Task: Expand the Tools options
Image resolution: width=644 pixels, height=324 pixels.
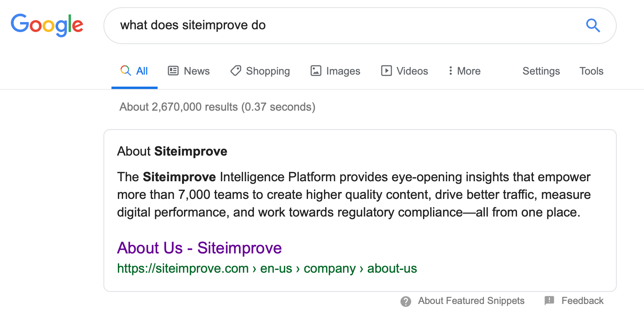Action: point(591,71)
